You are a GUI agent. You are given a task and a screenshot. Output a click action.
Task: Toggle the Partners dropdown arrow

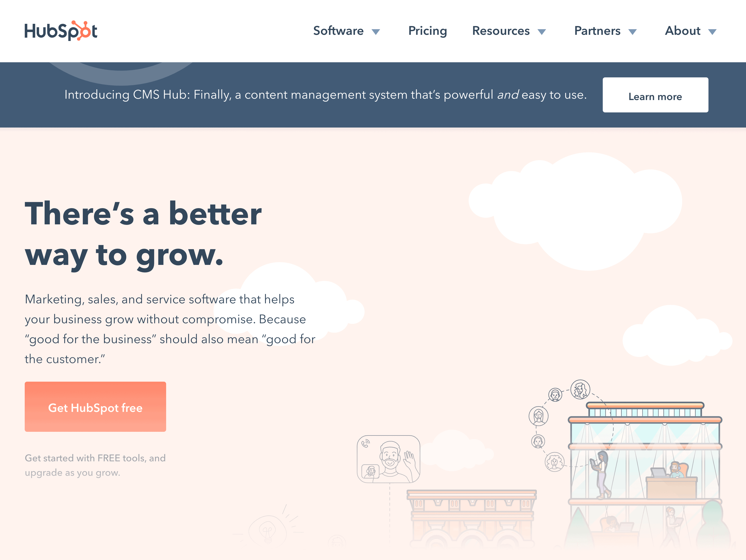(635, 31)
